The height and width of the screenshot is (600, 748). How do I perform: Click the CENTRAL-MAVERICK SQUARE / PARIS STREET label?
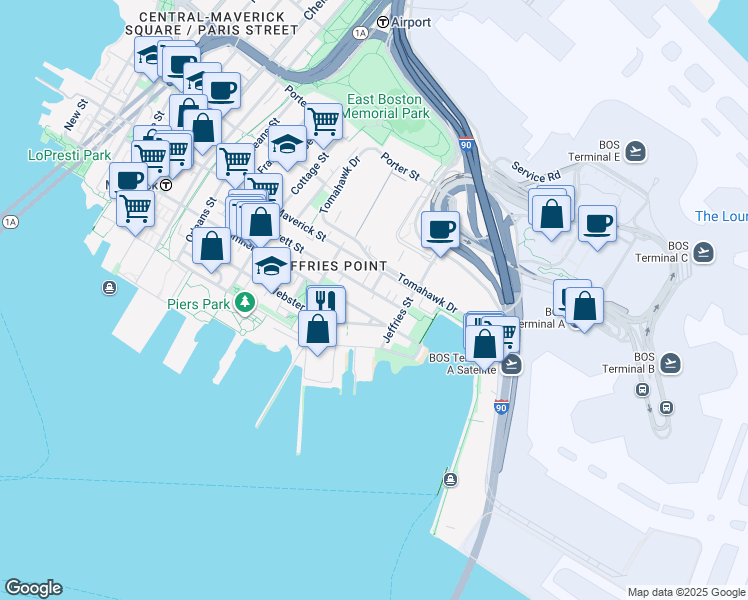[211, 23]
